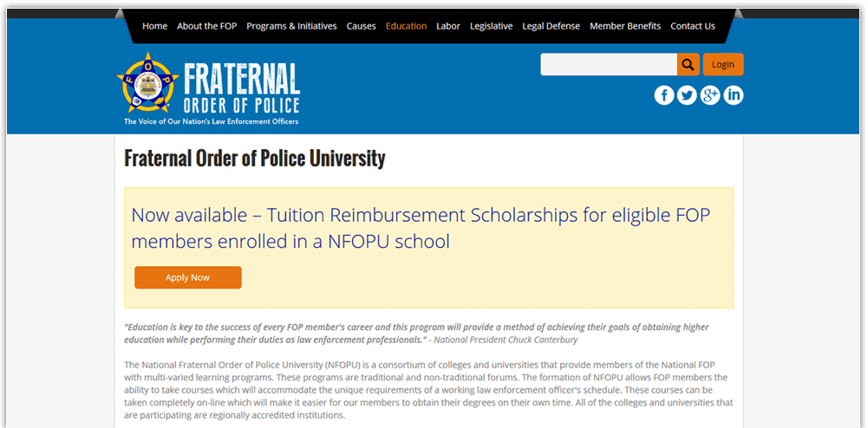Screen dimensions: 868x428
Task: Select the Education menu item
Action: 407,26
